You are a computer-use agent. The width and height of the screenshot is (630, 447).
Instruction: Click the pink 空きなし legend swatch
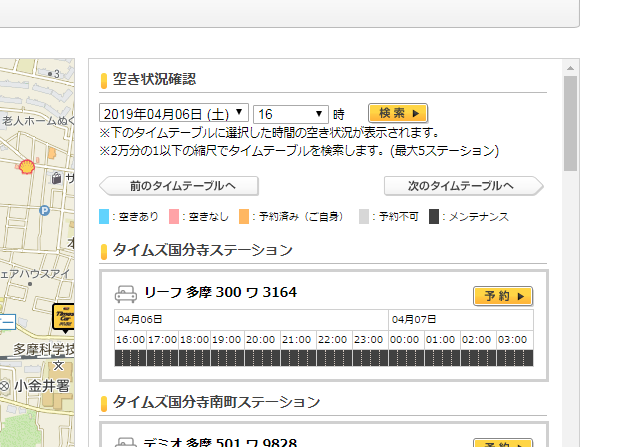174,216
